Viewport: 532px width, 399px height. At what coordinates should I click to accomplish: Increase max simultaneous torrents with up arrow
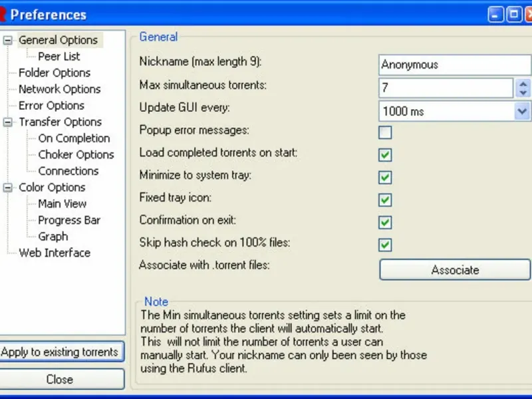523,84
